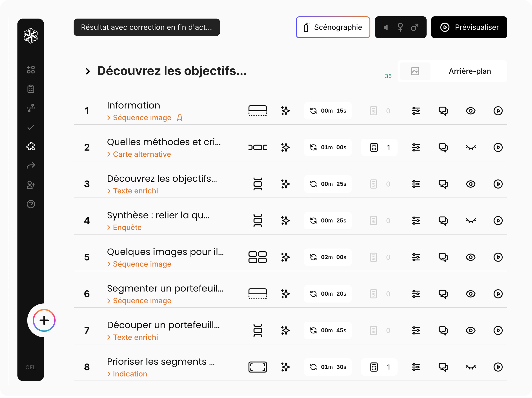532x398 pixels.
Task: Click the Prévisualiser button
Action: click(x=469, y=27)
